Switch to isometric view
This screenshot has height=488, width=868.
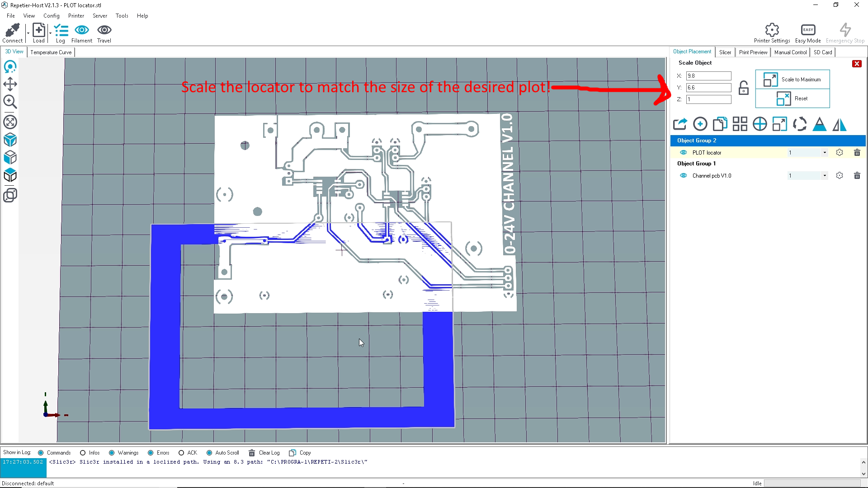(x=10, y=140)
